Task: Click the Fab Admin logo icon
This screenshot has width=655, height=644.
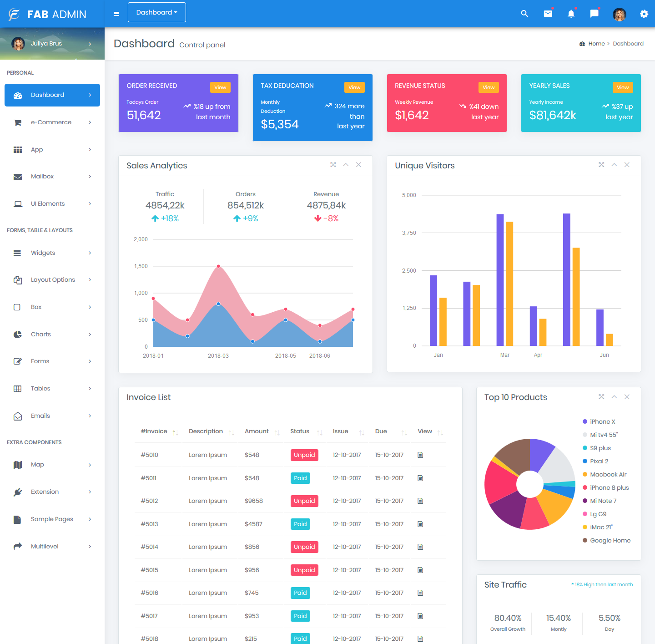Action: tap(14, 15)
